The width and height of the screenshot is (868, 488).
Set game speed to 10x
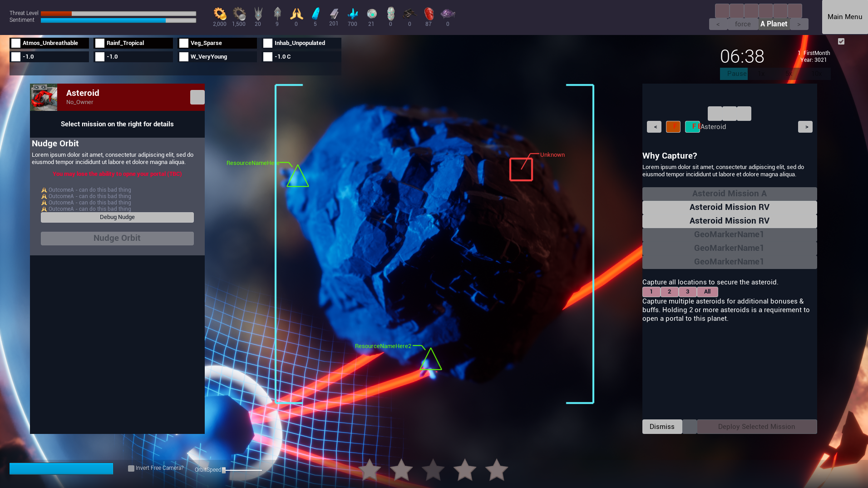click(x=817, y=74)
